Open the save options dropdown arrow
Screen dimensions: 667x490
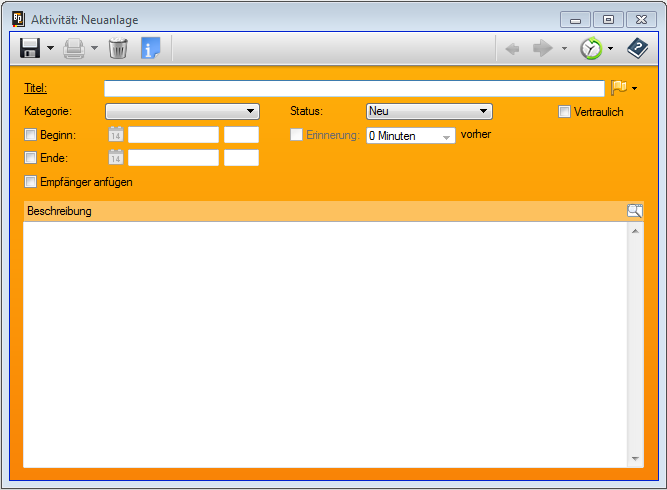[50, 48]
